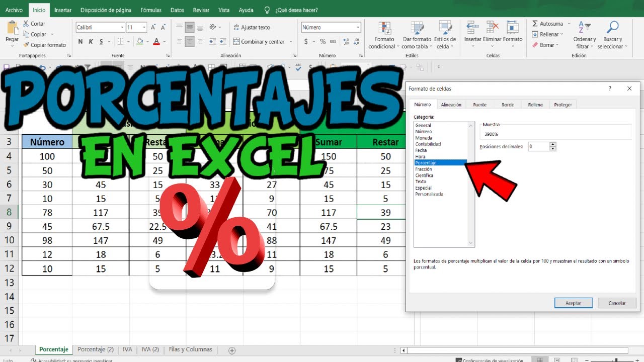Click Aceptar in Formato de celdas

[574, 303]
